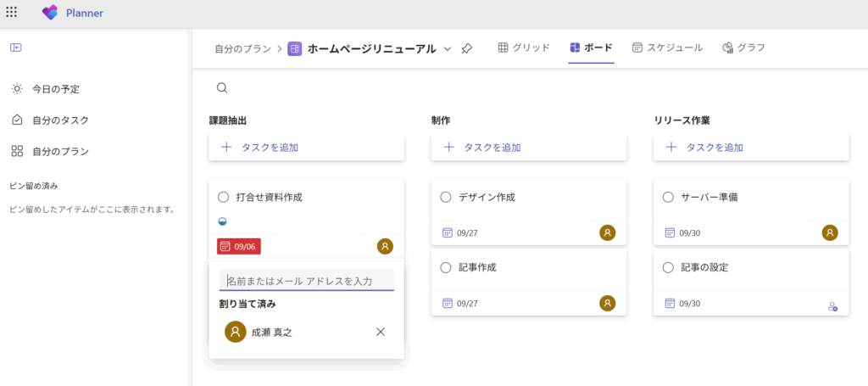The width and height of the screenshot is (868, 386).
Task: Click the Planner logo icon
Action: pos(50,13)
